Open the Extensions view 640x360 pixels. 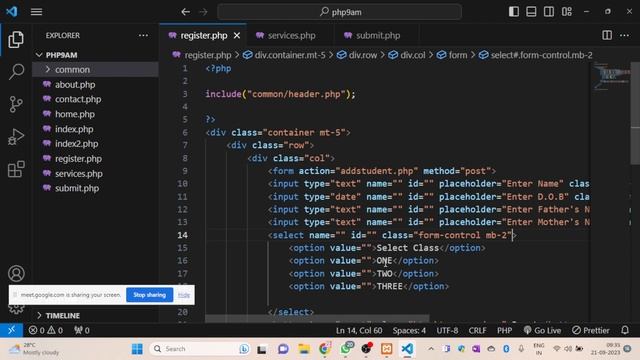(16, 169)
